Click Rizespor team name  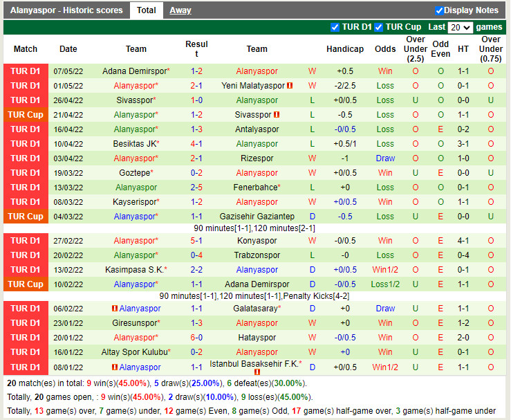click(x=257, y=158)
